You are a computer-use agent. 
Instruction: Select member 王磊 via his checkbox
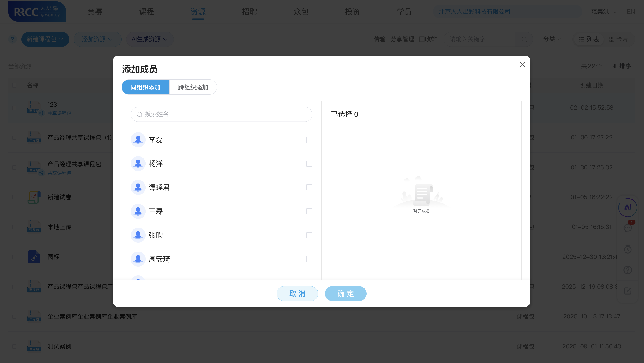click(x=309, y=211)
